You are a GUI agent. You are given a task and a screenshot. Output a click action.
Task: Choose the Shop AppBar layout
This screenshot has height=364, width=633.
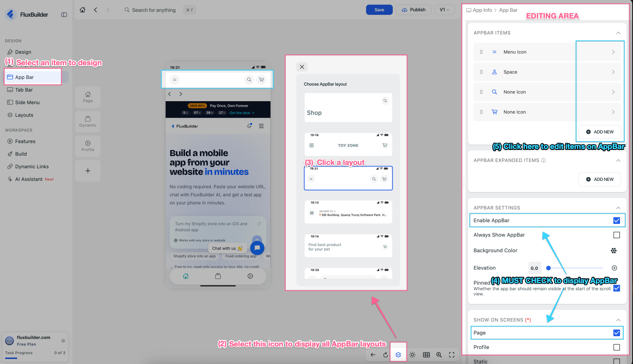click(x=348, y=107)
